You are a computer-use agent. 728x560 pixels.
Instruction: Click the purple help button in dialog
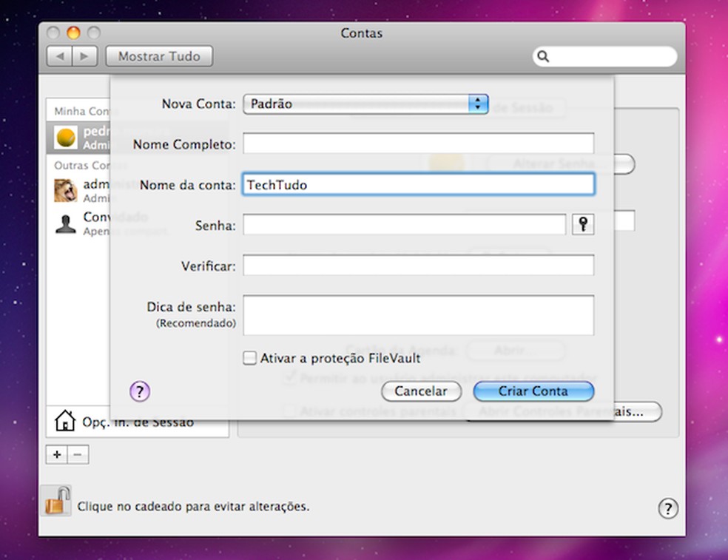(140, 391)
